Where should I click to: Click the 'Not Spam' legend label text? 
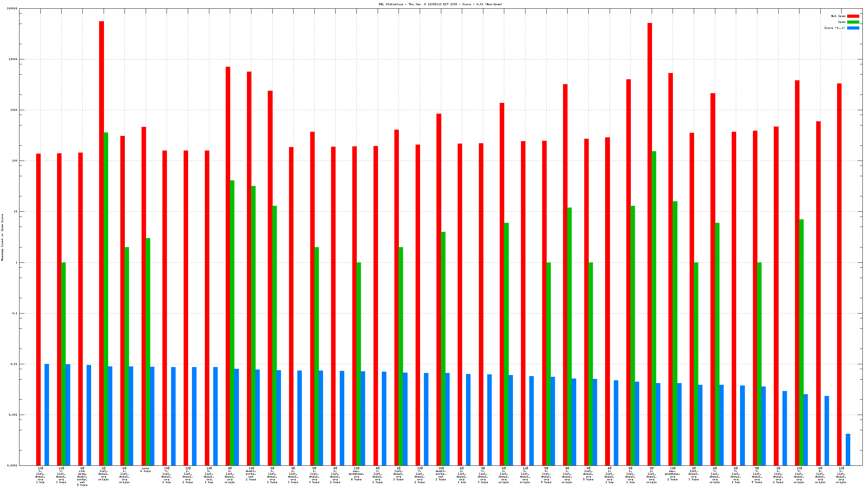pyautogui.click(x=838, y=16)
